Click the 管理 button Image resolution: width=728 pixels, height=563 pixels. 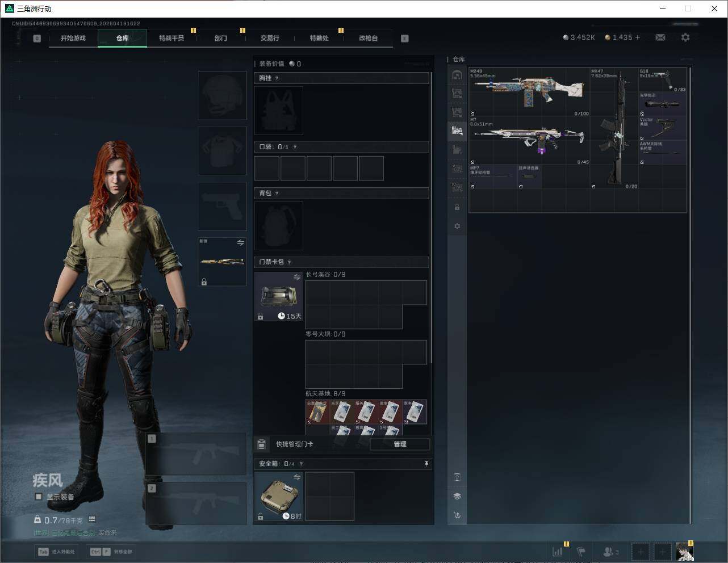(400, 444)
